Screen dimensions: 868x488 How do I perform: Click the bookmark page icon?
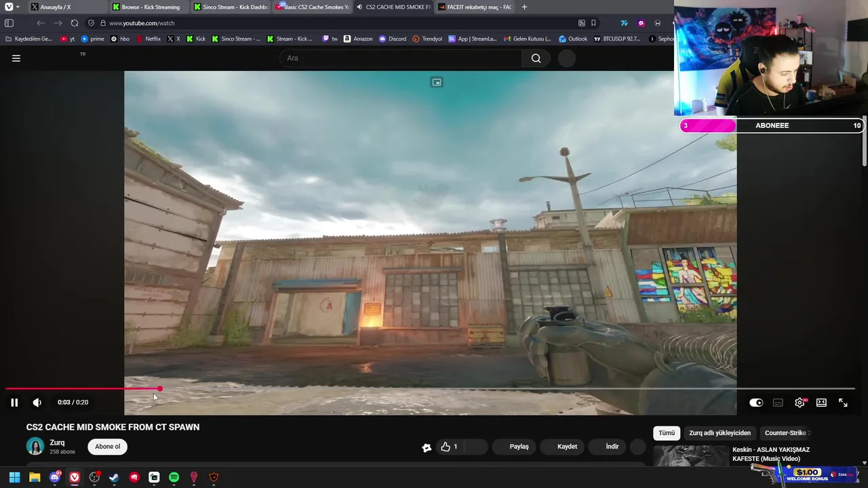594,23
